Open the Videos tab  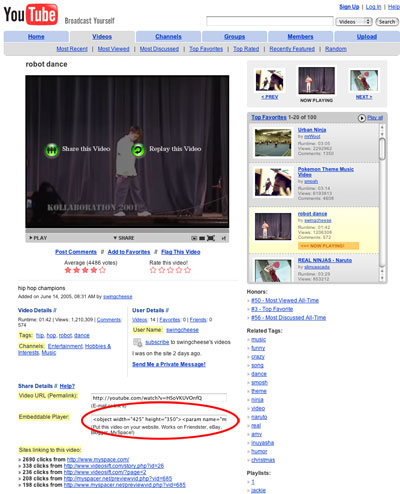click(102, 37)
